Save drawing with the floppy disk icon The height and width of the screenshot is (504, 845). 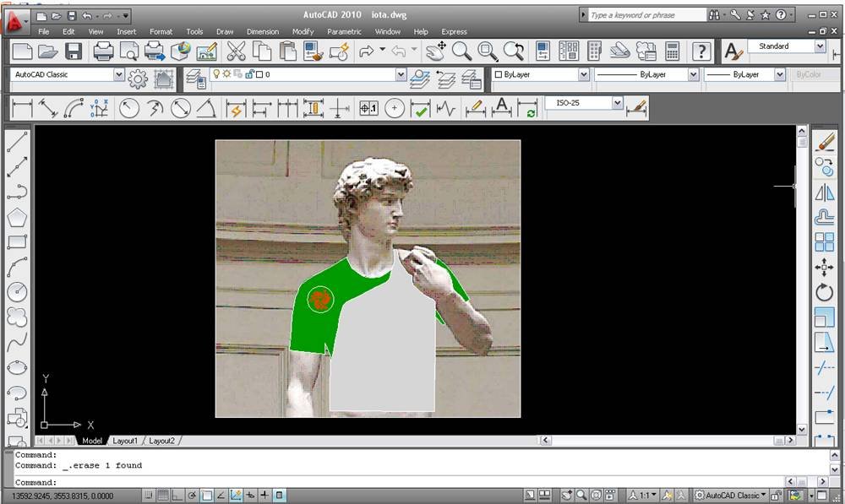click(74, 51)
